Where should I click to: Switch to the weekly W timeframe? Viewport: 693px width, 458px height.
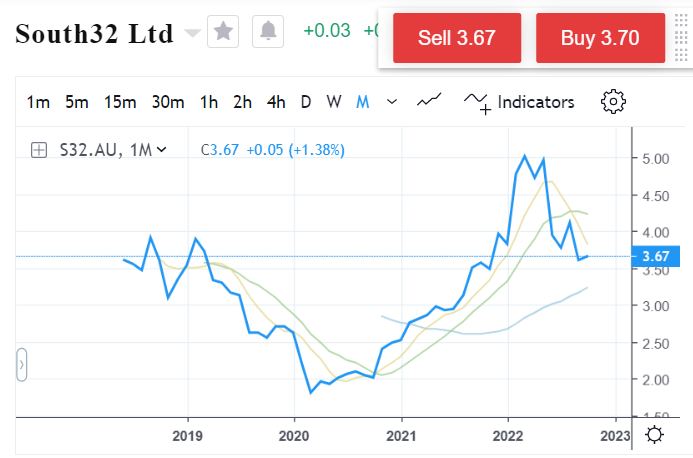click(x=334, y=102)
